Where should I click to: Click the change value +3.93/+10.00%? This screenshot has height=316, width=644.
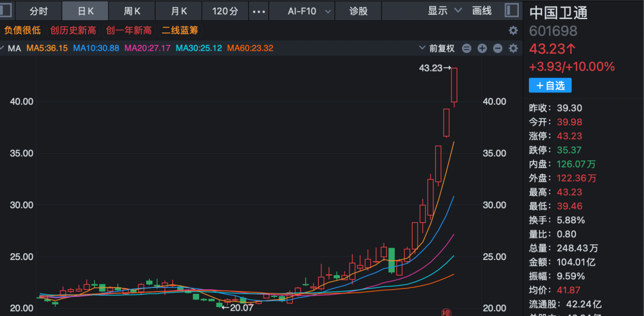(572, 67)
